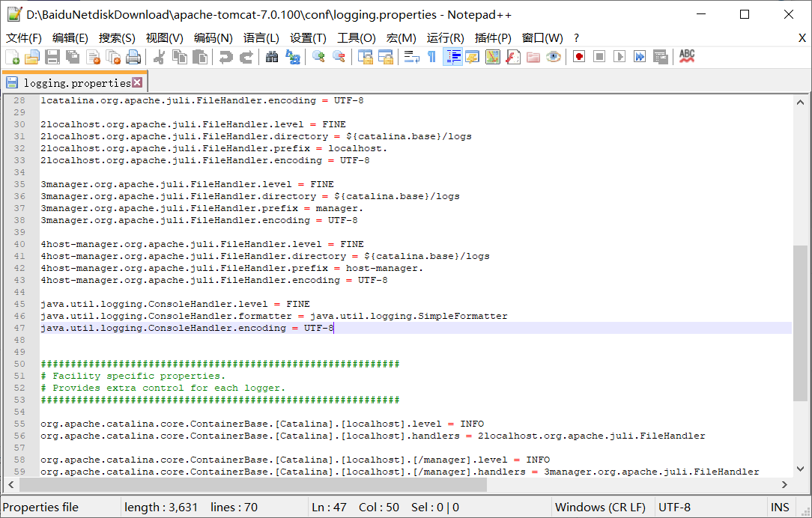Viewport: 812px width, 518px height.
Task: Click Properties file label in status bar
Action: (40, 507)
